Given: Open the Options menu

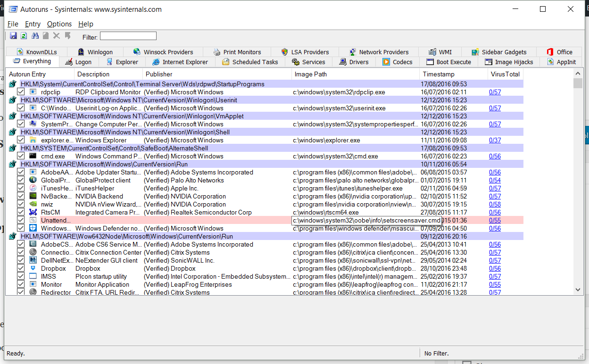Looking at the screenshot, I should 59,24.
